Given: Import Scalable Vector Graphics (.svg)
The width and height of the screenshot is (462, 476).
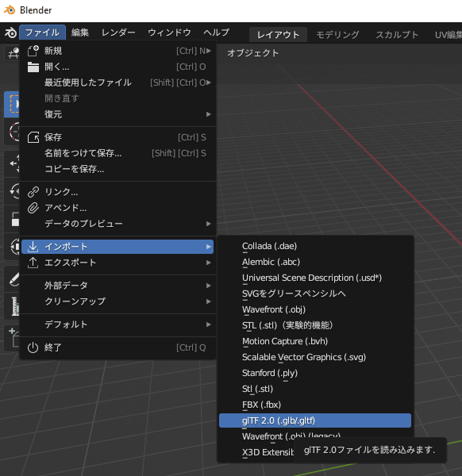Looking at the screenshot, I should pos(315,357).
